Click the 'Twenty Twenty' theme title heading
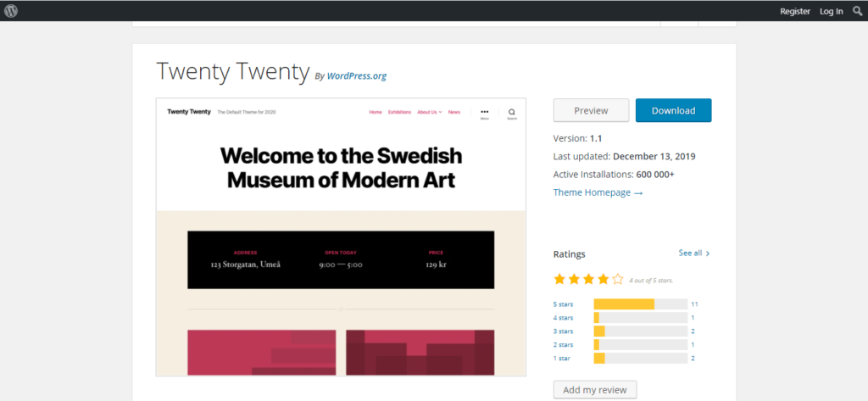Screen dimensions: 868x401 [232, 71]
